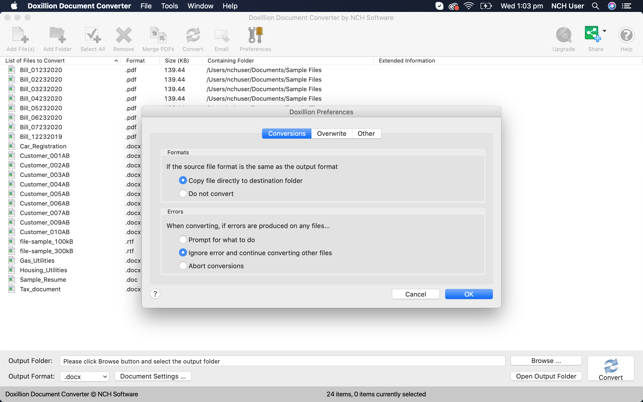The width and height of the screenshot is (643, 402).
Task: Click the Open Output Folder button
Action: (x=546, y=376)
